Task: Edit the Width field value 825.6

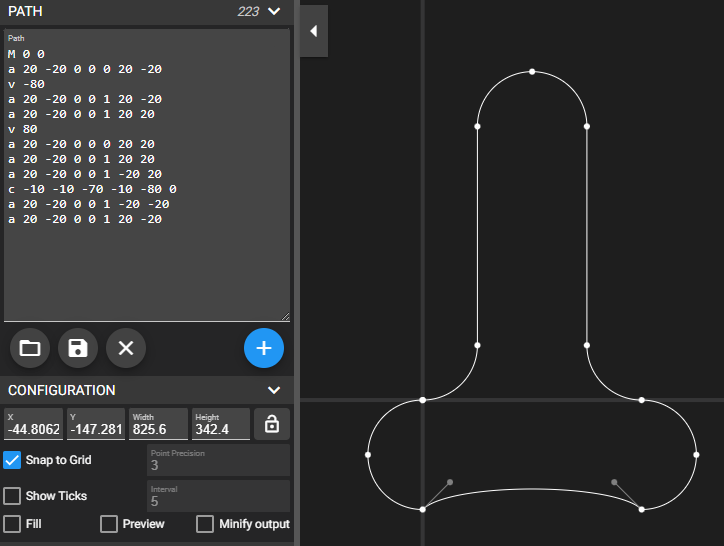Action: pos(158,424)
